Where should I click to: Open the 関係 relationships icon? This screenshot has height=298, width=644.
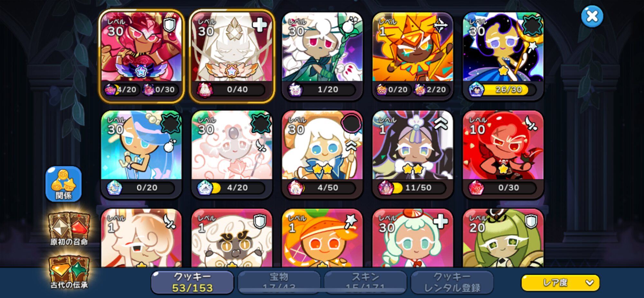pyautogui.click(x=63, y=184)
